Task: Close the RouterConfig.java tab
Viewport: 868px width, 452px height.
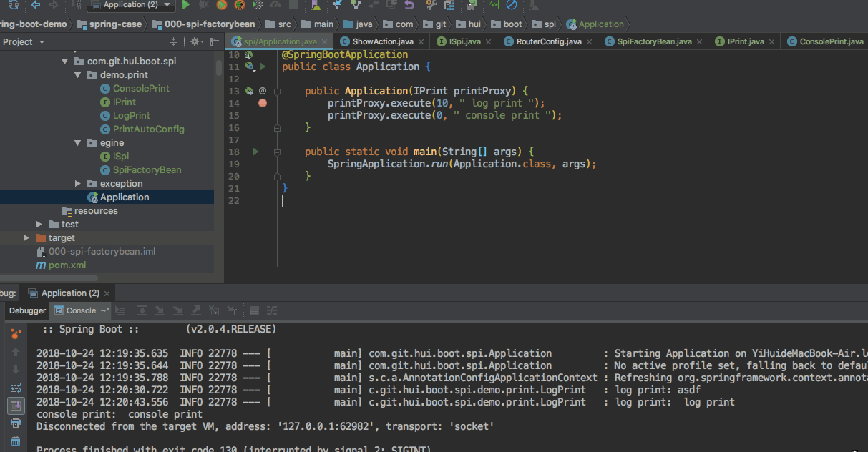Action: tap(589, 41)
